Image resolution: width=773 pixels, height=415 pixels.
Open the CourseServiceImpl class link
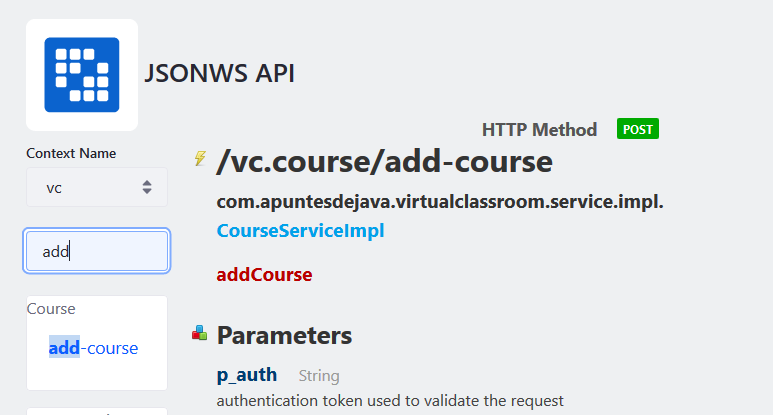300,231
